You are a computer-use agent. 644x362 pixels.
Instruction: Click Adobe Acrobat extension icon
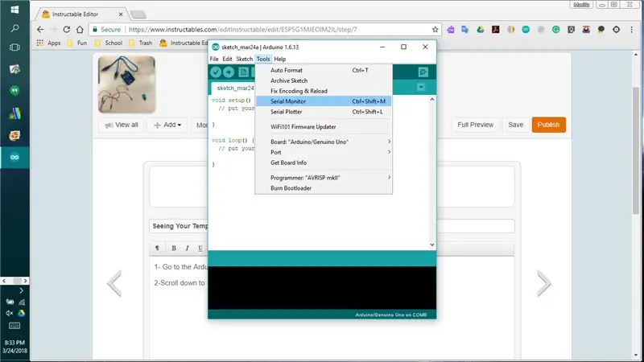[x=495, y=30]
